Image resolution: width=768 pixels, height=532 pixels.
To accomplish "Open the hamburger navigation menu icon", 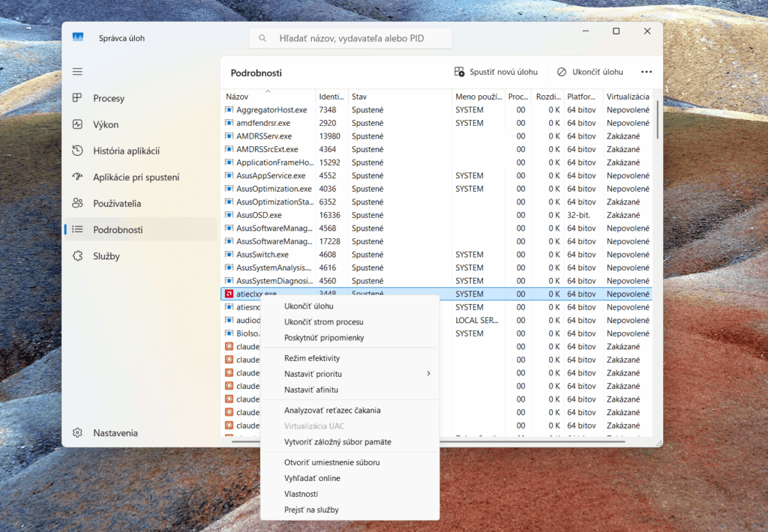I will click(77, 72).
